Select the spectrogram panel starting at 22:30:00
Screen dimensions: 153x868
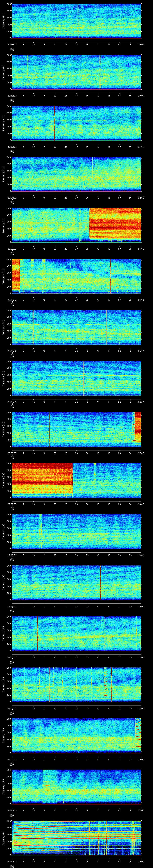(77, 633)
